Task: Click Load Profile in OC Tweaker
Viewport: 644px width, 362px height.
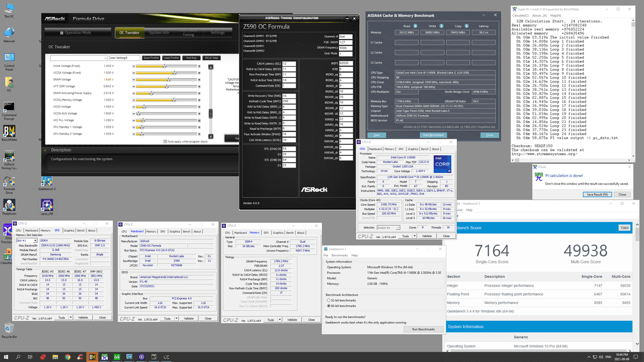Action: pyautogui.click(x=171, y=58)
